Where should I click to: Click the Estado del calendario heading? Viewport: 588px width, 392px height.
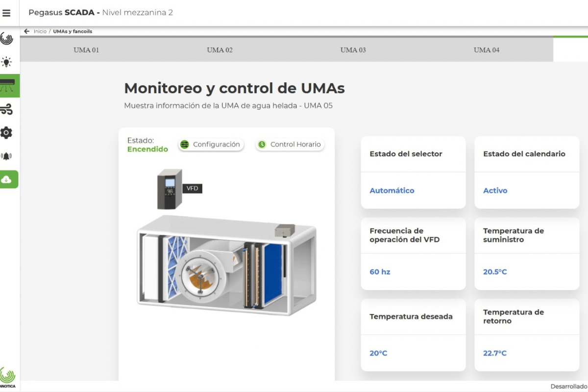[x=524, y=154]
